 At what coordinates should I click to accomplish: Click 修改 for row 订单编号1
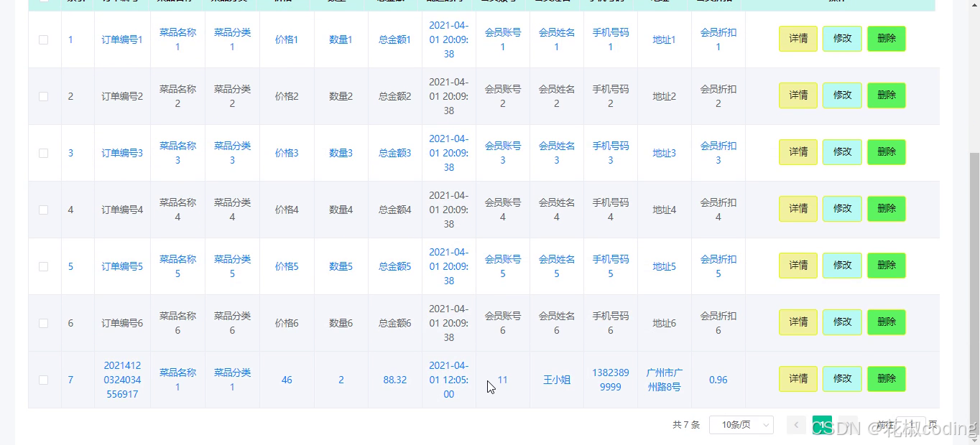pyautogui.click(x=842, y=39)
